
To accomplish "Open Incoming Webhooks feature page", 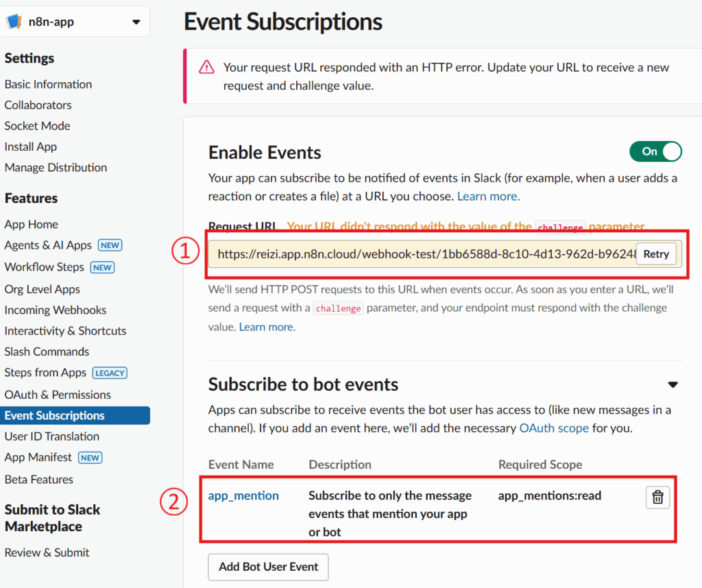I will click(x=56, y=310).
